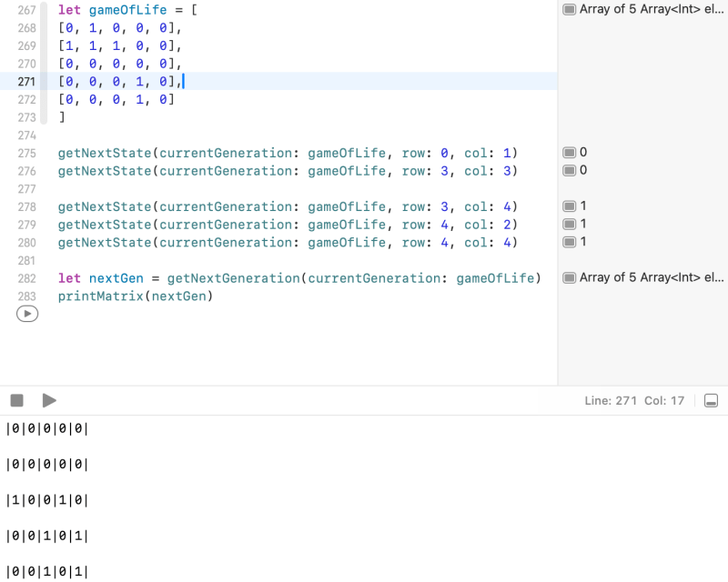Image resolution: width=728 pixels, height=582 pixels.
Task: Open Quick Look for the nextGen array result
Action: 570,277
